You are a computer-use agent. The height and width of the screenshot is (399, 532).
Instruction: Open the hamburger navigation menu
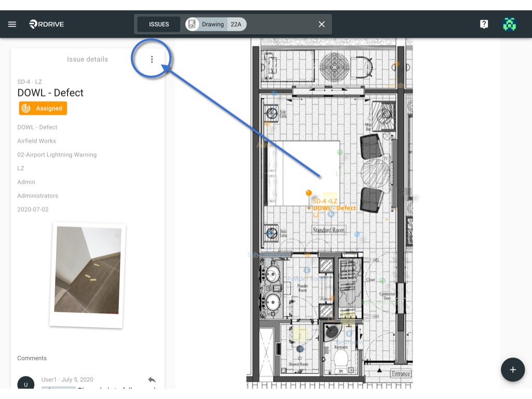[12, 24]
